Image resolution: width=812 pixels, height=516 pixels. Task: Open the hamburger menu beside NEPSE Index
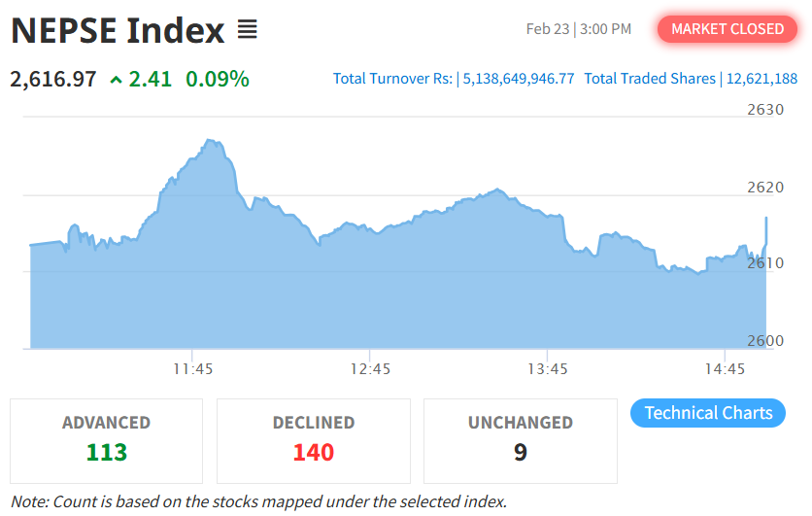point(247,31)
